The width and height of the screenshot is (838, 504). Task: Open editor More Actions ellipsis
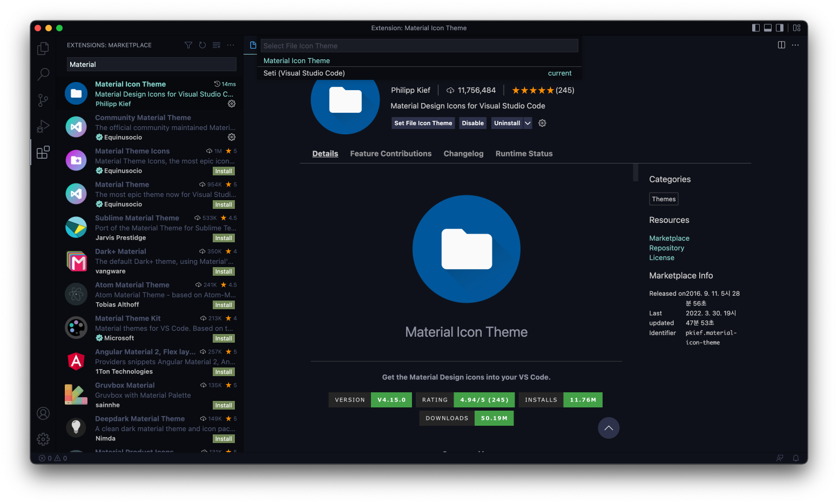[795, 45]
